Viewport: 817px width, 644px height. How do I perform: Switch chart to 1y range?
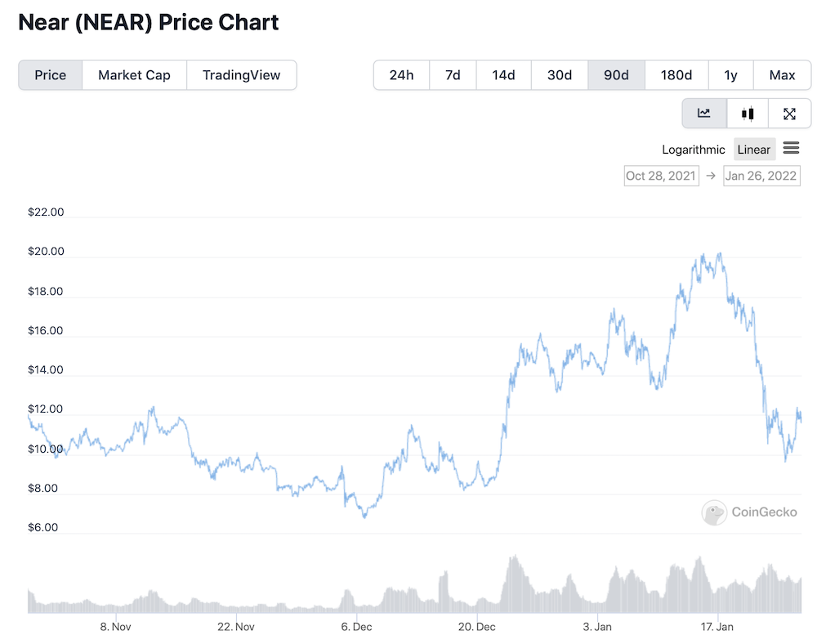pyautogui.click(x=730, y=75)
